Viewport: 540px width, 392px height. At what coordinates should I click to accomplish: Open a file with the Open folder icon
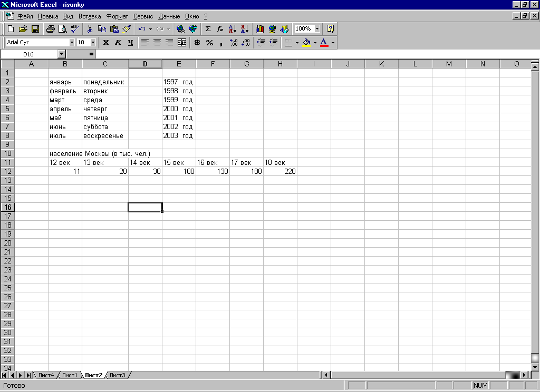23,29
